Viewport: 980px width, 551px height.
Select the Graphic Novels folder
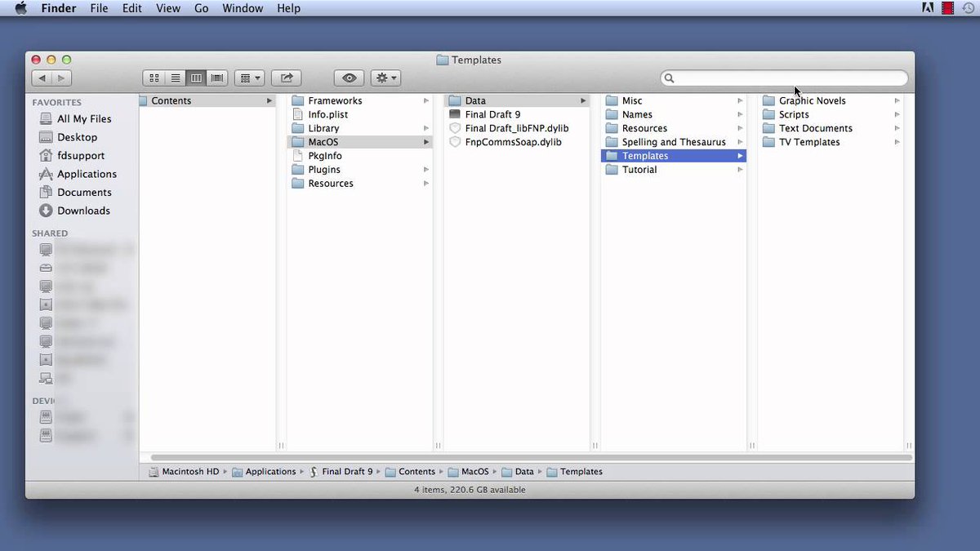tap(831, 101)
